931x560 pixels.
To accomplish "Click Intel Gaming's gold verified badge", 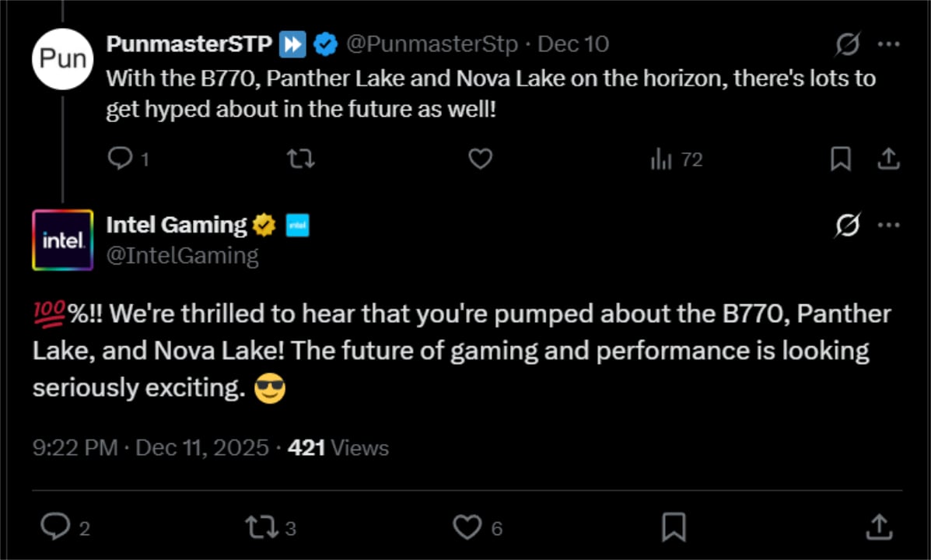I will (264, 225).
